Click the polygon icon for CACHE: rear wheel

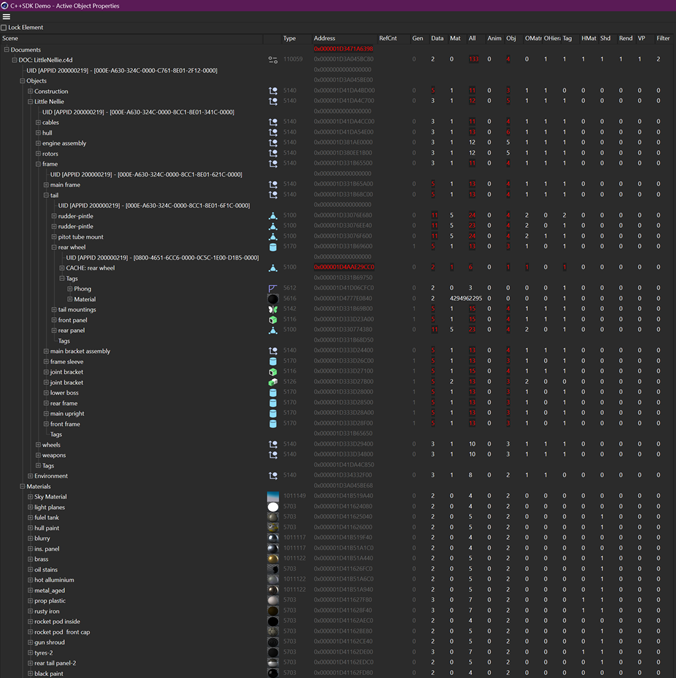point(273,268)
